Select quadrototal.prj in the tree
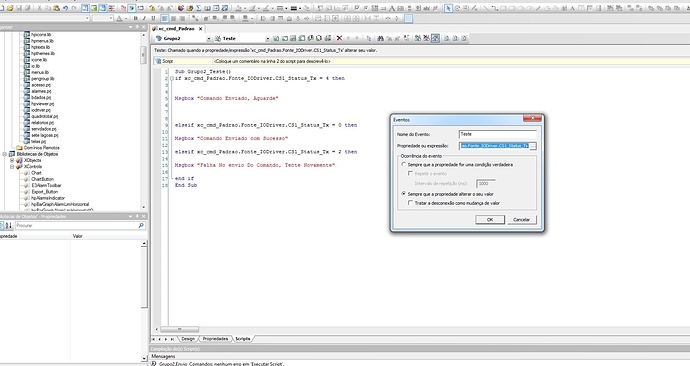This screenshot has width=690, height=366. (x=44, y=116)
